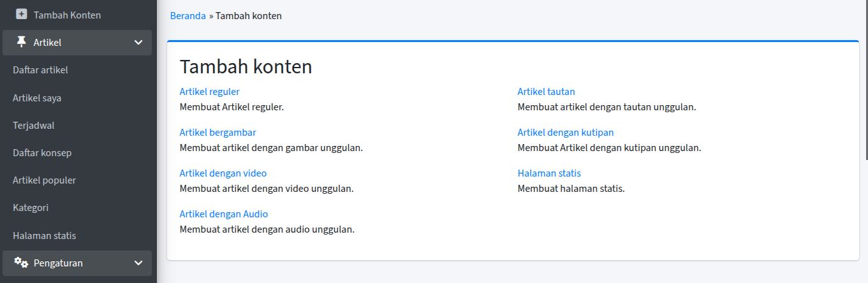This screenshot has width=868, height=283.
Task: Click the text 'Membuat Artikel reguler.'
Action: [x=232, y=107]
